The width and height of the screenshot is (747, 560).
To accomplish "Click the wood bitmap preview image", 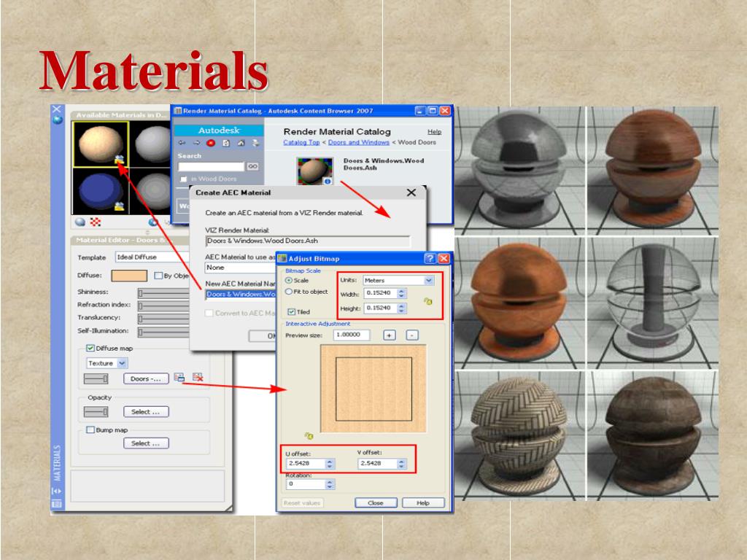I will point(373,389).
